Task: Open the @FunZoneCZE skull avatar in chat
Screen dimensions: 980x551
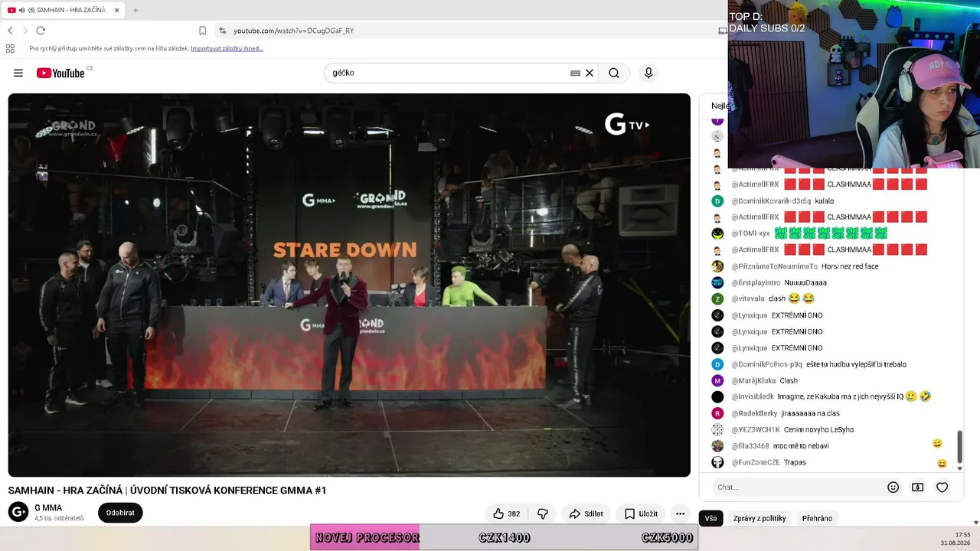Action: point(717,462)
